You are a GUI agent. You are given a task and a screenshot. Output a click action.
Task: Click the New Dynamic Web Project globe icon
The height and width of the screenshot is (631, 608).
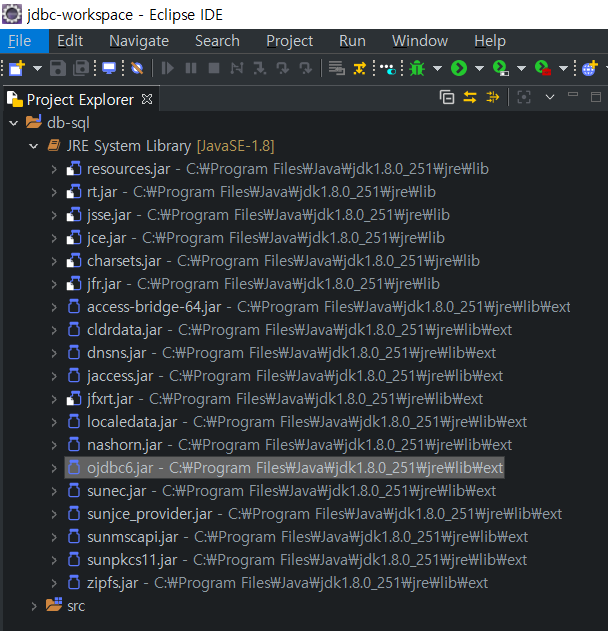(590, 68)
